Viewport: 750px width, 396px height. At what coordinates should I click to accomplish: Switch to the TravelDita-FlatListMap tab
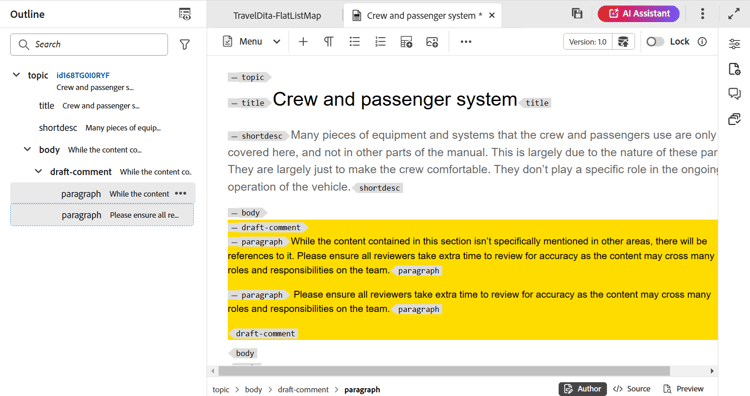click(x=277, y=16)
